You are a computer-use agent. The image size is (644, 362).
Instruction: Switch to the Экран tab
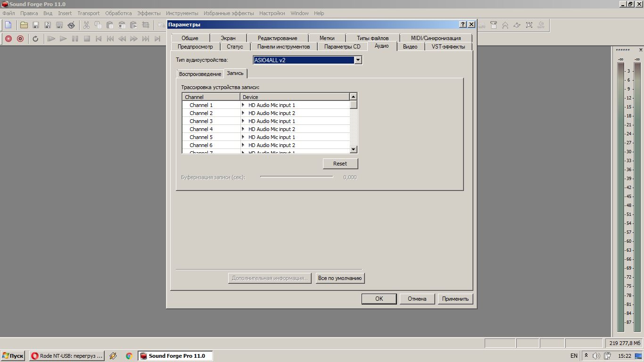point(228,38)
